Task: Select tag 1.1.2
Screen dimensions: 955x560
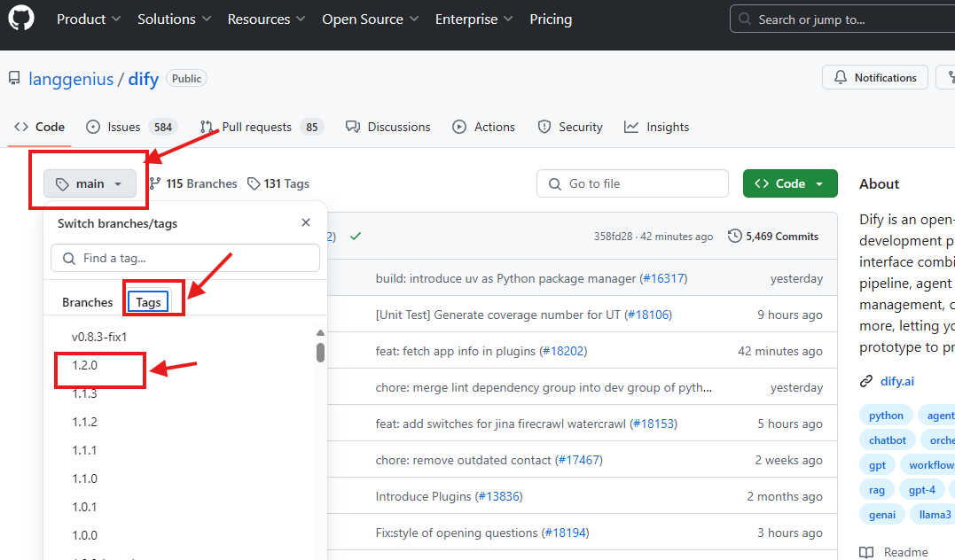Action: pyautogui.click(x=84, y=422)
